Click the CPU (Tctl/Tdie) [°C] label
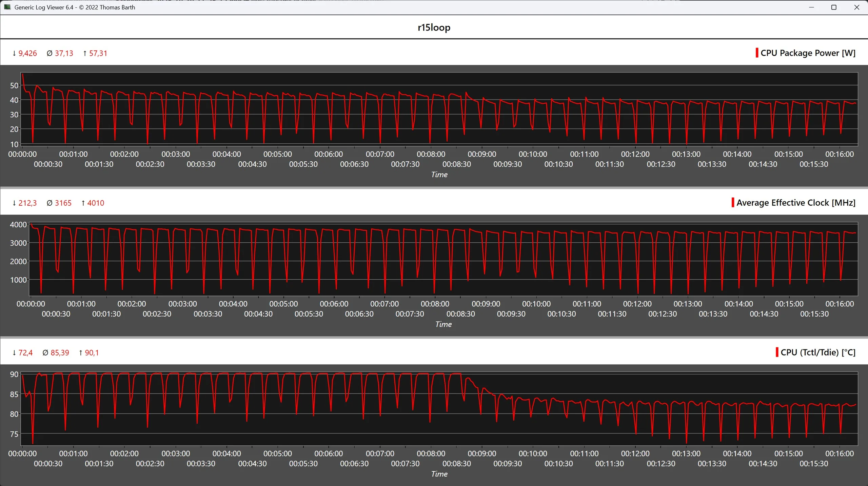 (x=818, y=352)
